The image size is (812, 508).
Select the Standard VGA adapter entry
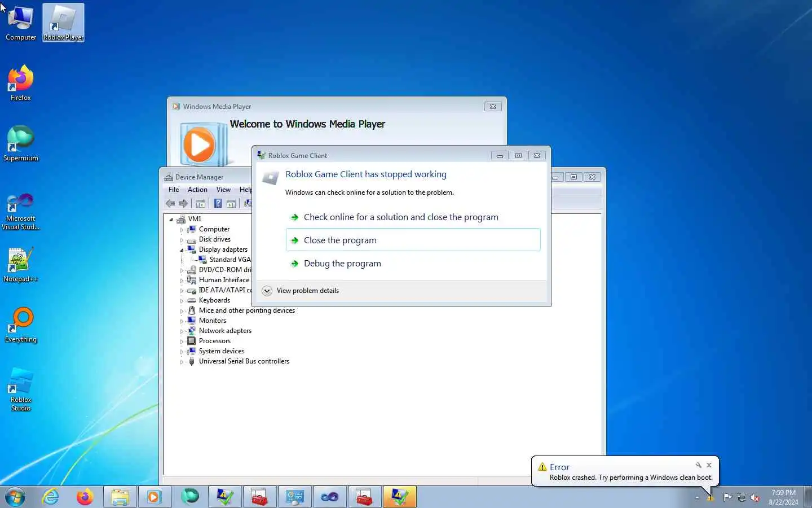[x=230, y=260]
